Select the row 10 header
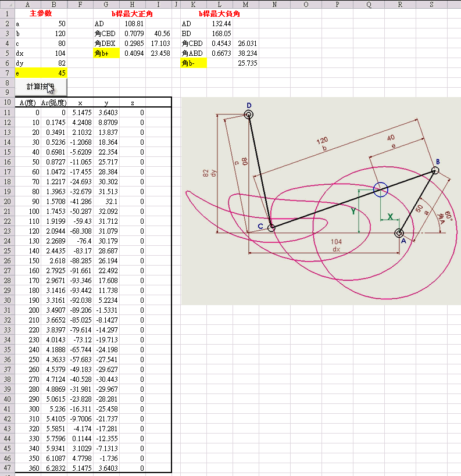 pos(8,102)
